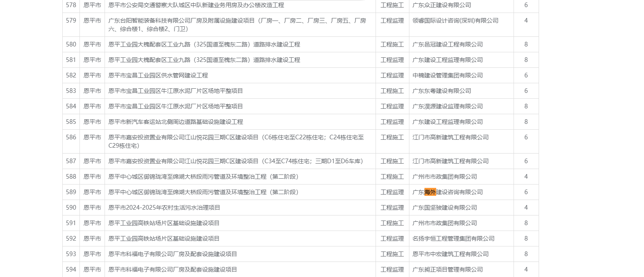
Task: Click 工程监理 type in row 581
Action: [392, 60]
